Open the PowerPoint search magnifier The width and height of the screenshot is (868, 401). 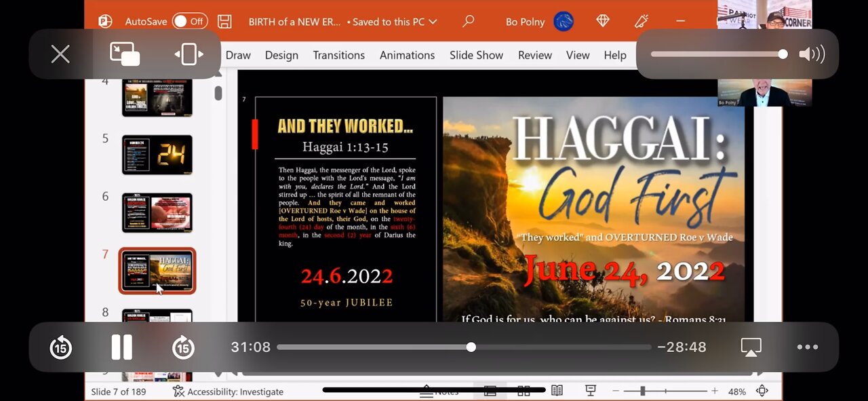coord(468,21)
